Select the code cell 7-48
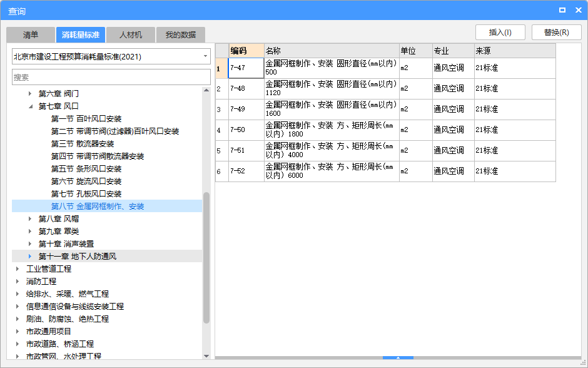This screenshot has width=588, height=368. pos(246,88)
